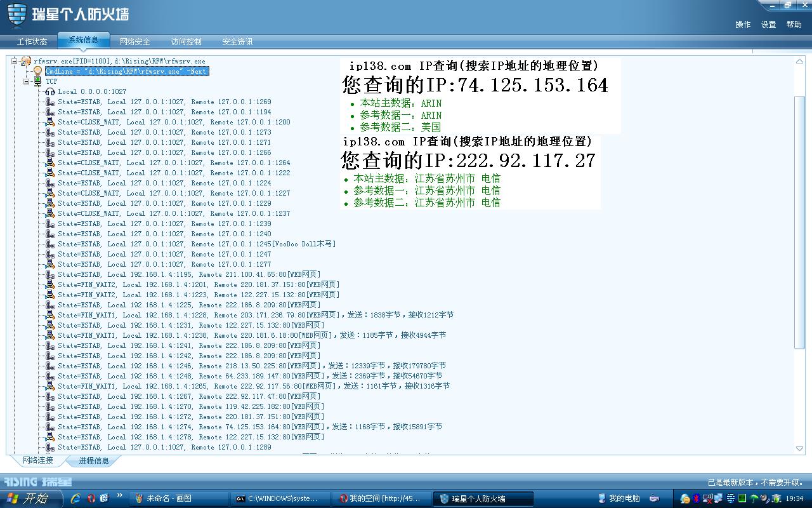Click the chain-link icon for Remote 127.0.0.1:1194
The image size is (812, 508).
[x=50, y=112]
